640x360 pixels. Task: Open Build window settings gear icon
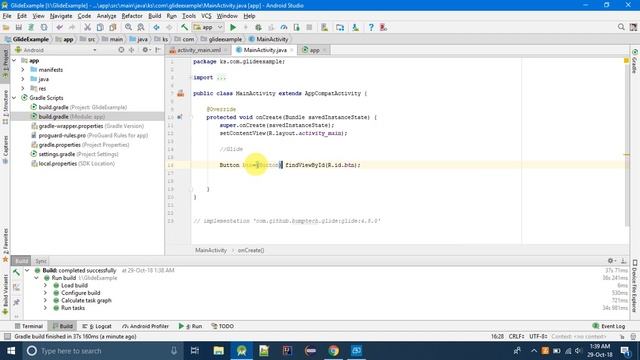tap(611, 260)
